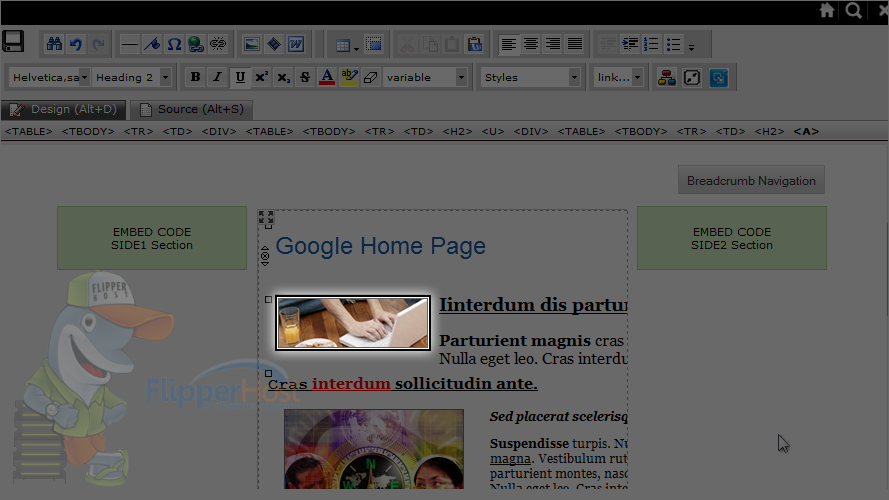Screen dimensions: 889x500
Task: Toggle bulleted list
Action: [674, 44]
